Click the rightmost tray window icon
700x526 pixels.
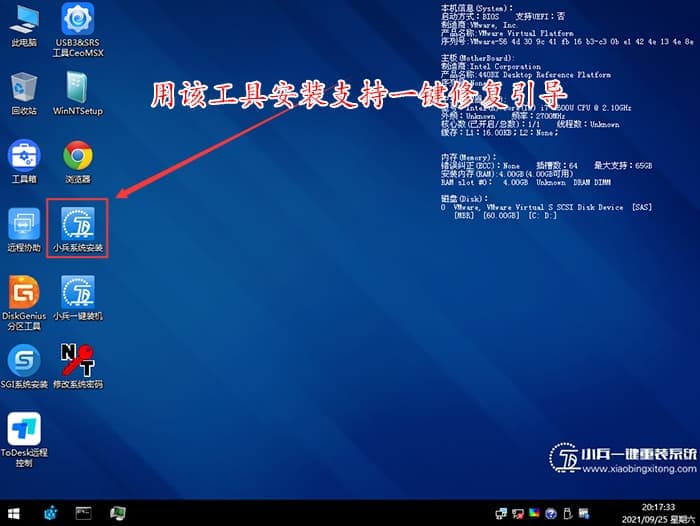(x=584, y=514)
